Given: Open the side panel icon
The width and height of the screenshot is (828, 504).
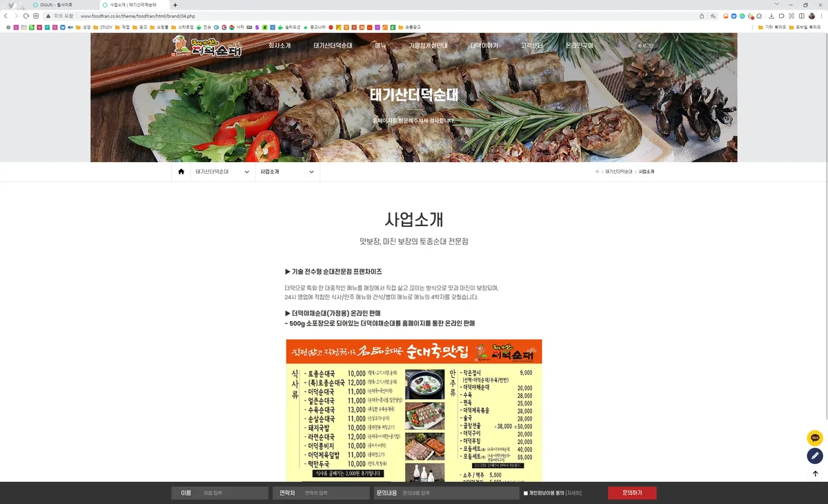Looking at the screenshot, I should point(802,16).
